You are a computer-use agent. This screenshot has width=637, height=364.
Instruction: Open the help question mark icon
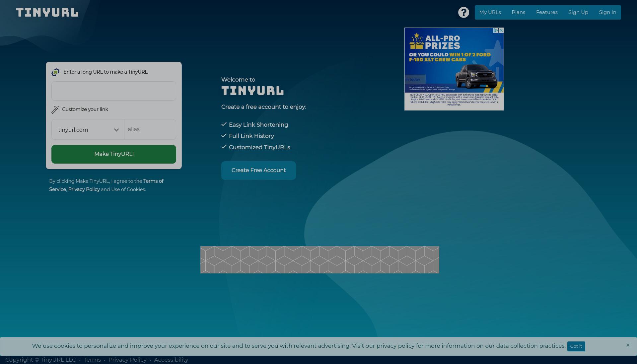click(x=463, y=13)
